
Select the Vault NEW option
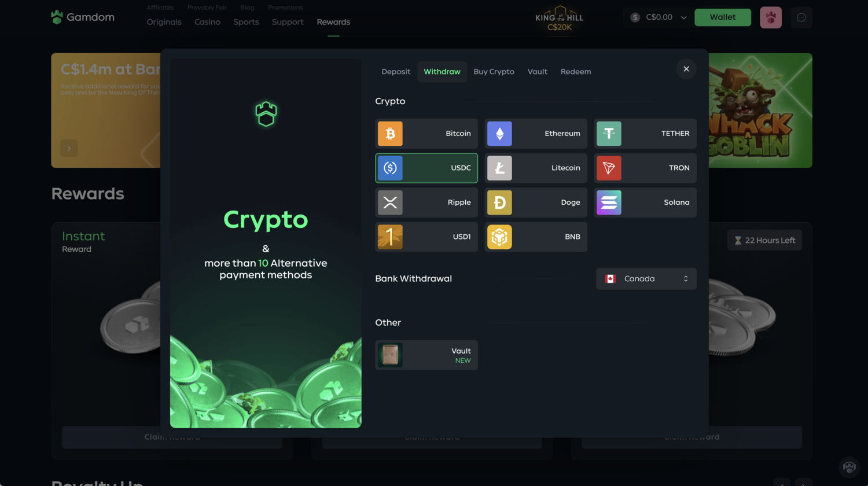426,355
